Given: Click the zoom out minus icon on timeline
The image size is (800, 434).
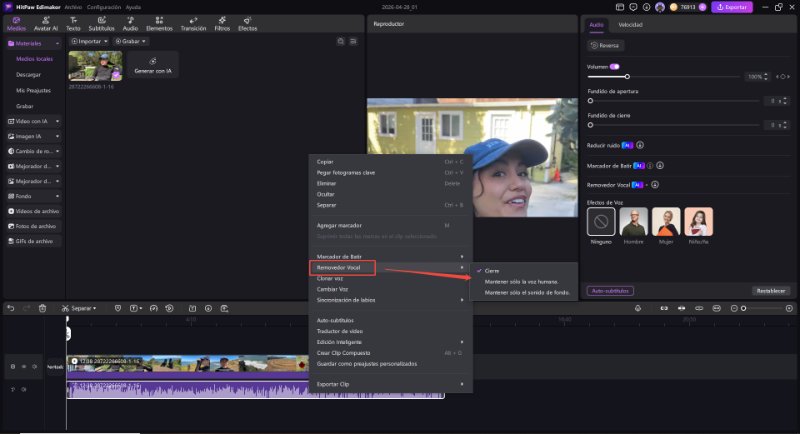Looking at the screenshot, I should (x=734, y=309).
